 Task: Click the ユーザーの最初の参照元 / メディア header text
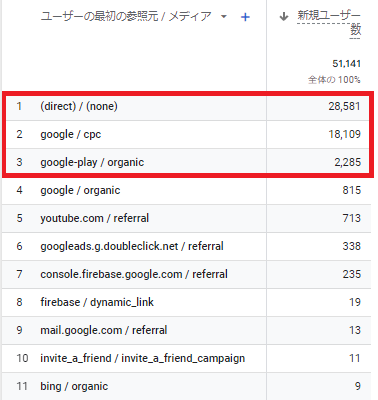tap(126, 16)
